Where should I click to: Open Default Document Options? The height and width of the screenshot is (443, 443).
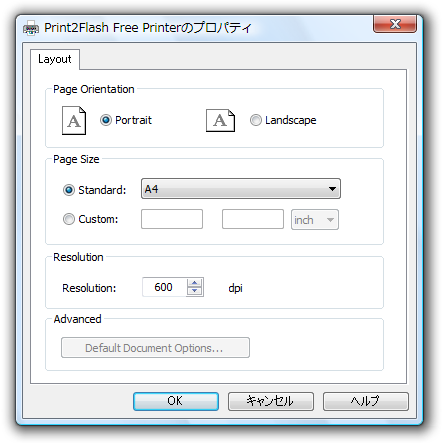click(155, 348)
